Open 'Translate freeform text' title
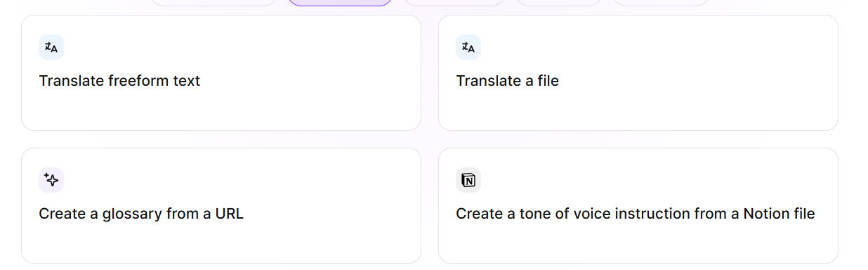 (x=119, y=81)
